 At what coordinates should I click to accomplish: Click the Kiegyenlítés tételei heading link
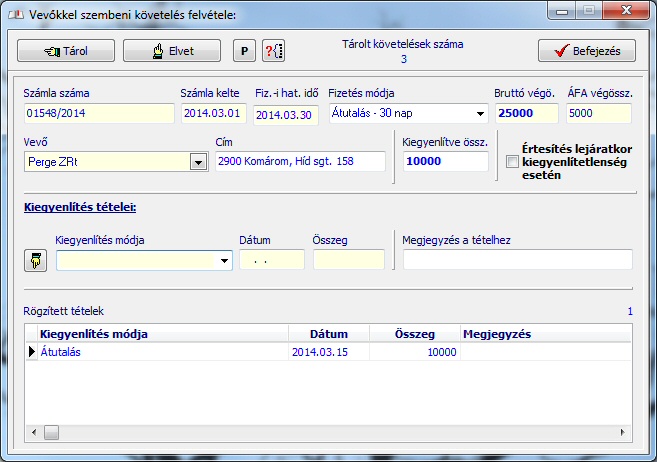point(80,207)
